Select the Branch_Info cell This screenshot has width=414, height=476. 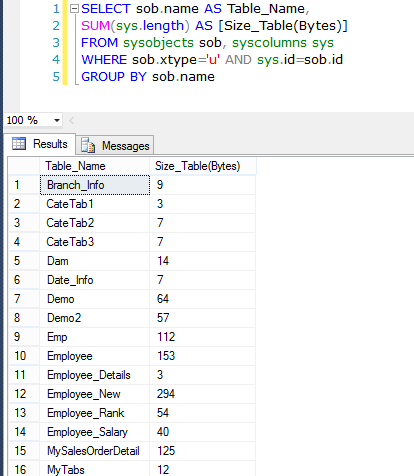(95, 185)
